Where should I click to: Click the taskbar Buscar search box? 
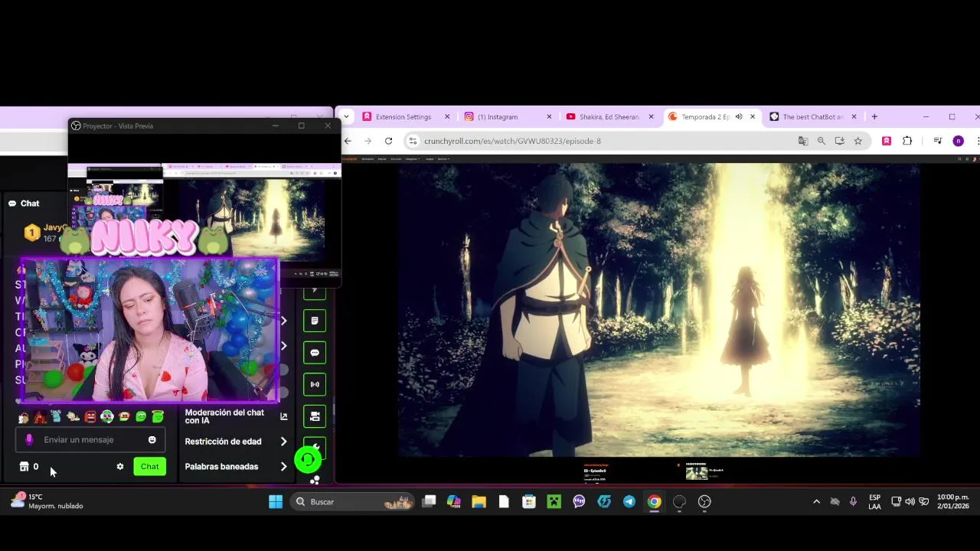[353, 502]
